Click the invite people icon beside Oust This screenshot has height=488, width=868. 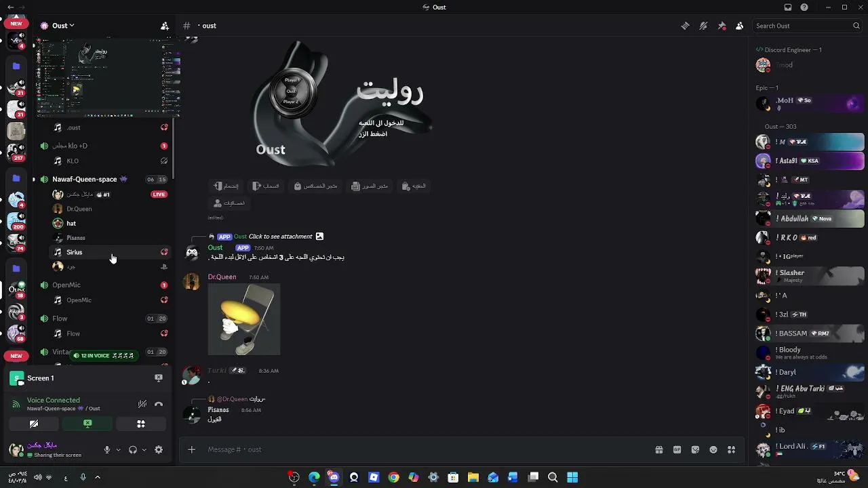coord(165,26)
